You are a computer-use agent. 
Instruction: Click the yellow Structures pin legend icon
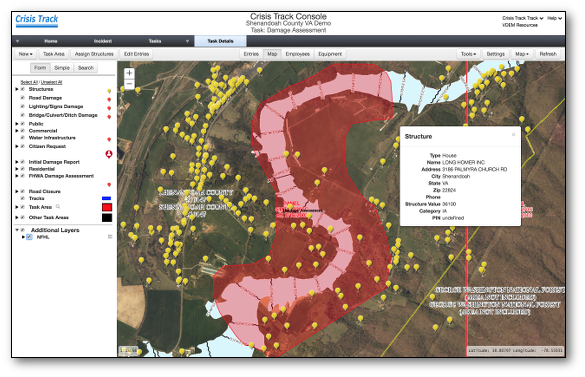[109, 91]
